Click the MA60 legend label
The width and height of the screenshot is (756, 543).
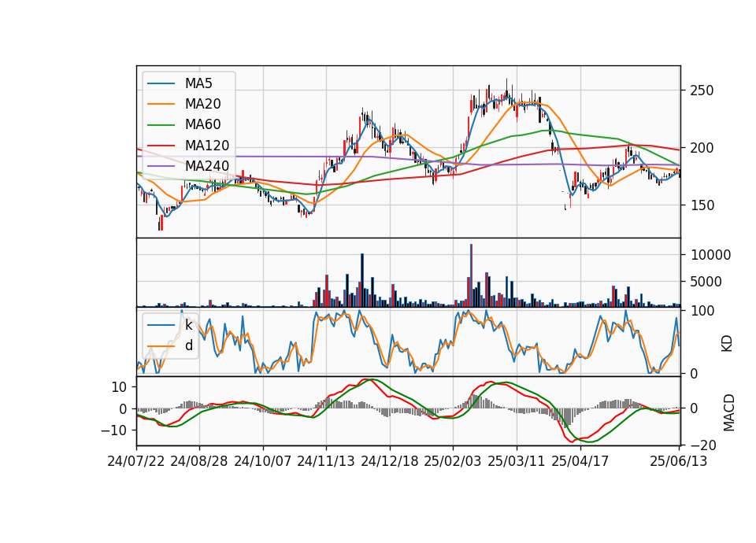click(202, 125)
